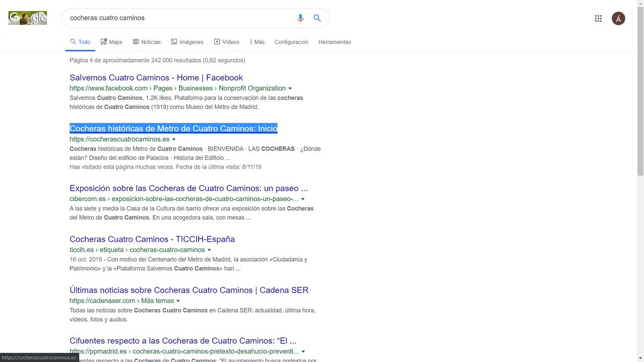Open the Exposición sobre las Cocheras result

(x=188, y=189)
